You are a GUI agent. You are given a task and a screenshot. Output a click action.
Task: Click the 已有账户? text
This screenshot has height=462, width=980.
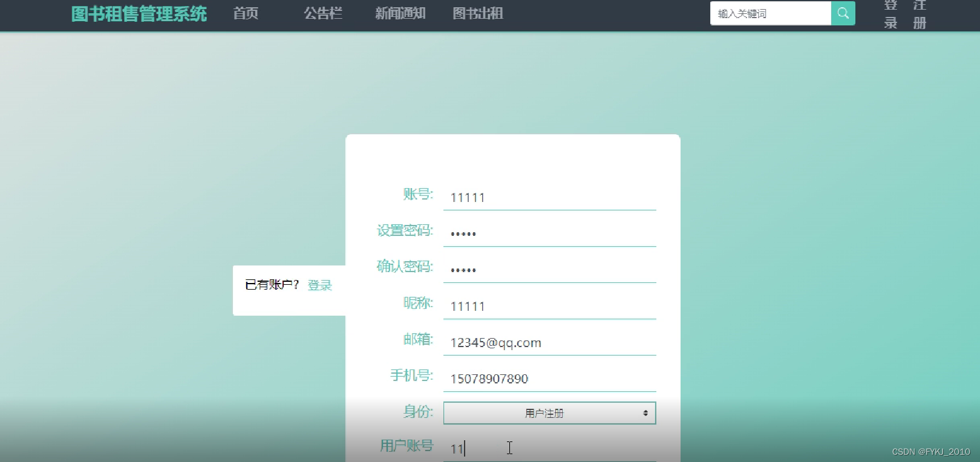272,285
